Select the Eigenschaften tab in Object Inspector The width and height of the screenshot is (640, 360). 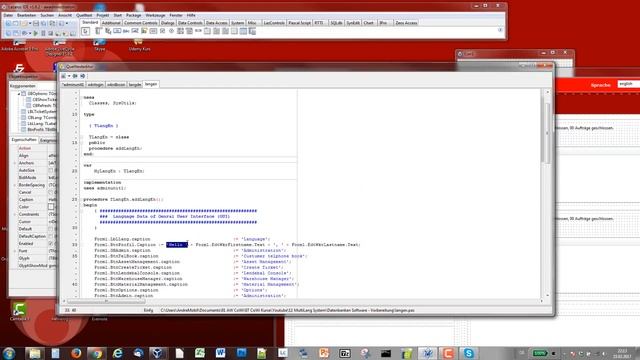click(x=24, y=140)
